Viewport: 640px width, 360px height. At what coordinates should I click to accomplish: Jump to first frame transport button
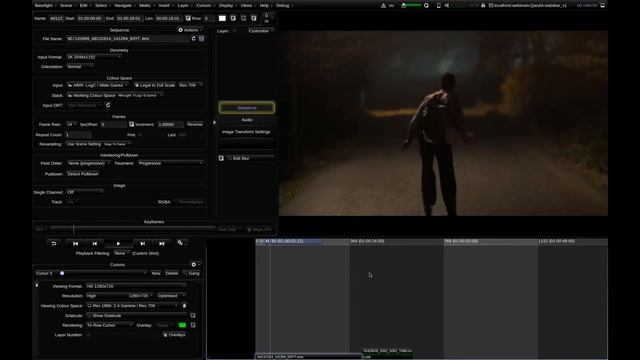pyautogui.click(x=76, y=243)
